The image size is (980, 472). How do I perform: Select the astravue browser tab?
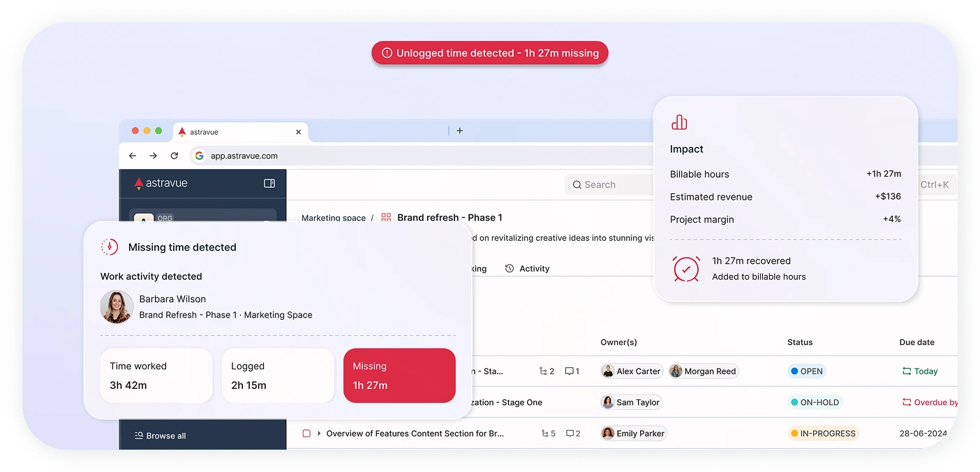click(239, 131)
